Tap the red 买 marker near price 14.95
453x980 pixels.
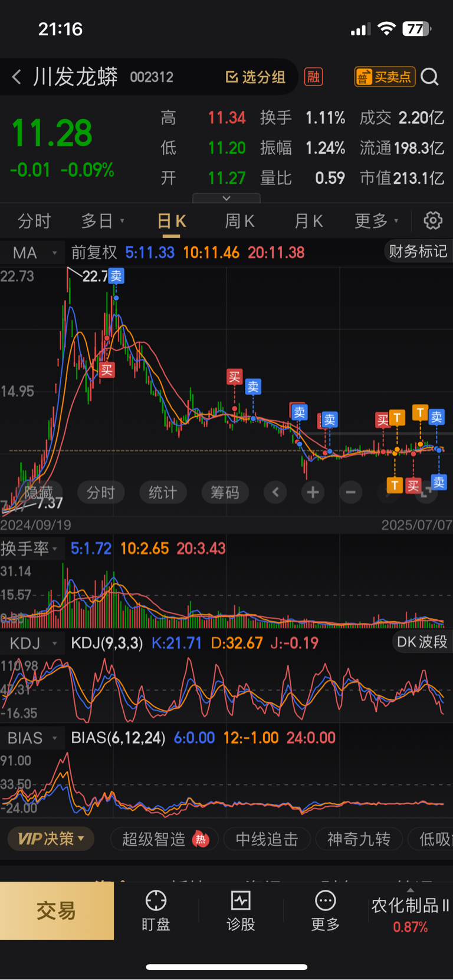coord(107,370)
